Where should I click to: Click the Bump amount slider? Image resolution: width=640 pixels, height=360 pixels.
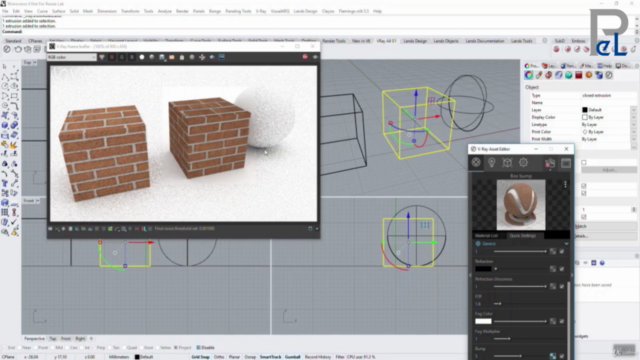click(520, 356)
